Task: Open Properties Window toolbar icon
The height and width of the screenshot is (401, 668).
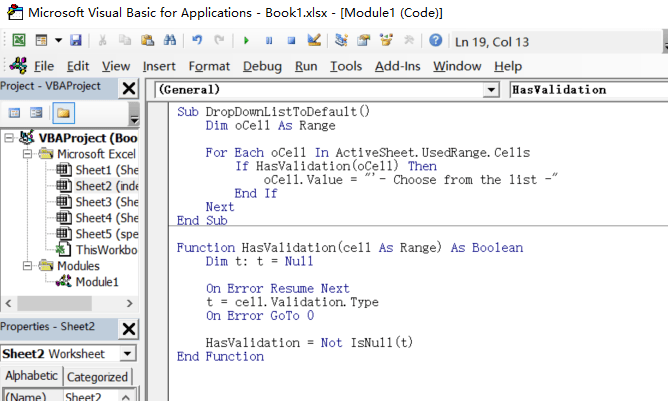Action: tap(363, 40)
